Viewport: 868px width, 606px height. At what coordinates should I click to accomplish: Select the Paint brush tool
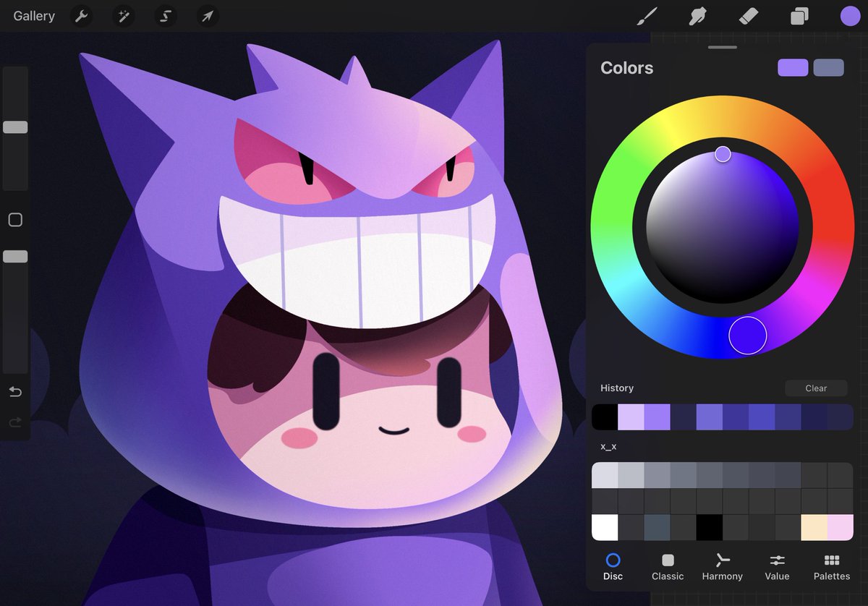coord(647,16)
